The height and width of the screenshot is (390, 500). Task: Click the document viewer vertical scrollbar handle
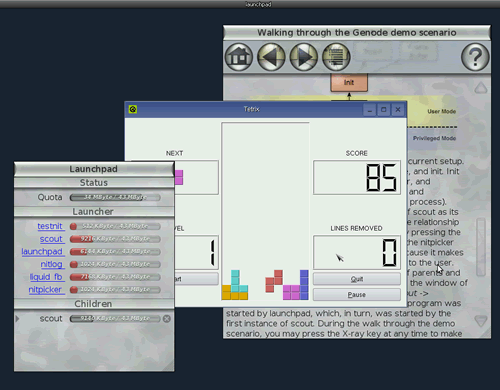tap(481, 247)
